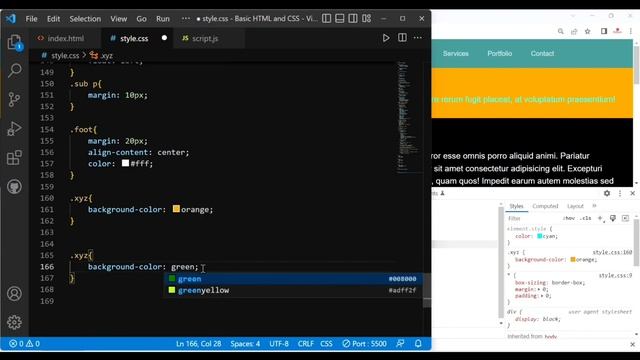
Task: Open the browser three-dot menu
Action: [631, 31]
